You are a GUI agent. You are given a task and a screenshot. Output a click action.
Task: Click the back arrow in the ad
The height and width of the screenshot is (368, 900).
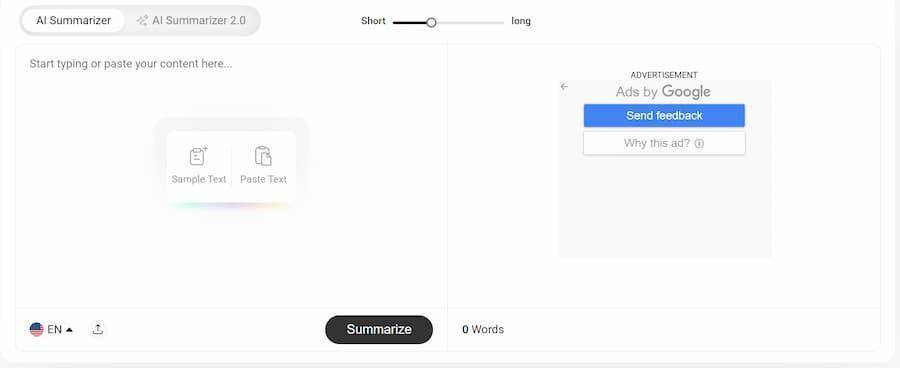(x=564, y=87)
